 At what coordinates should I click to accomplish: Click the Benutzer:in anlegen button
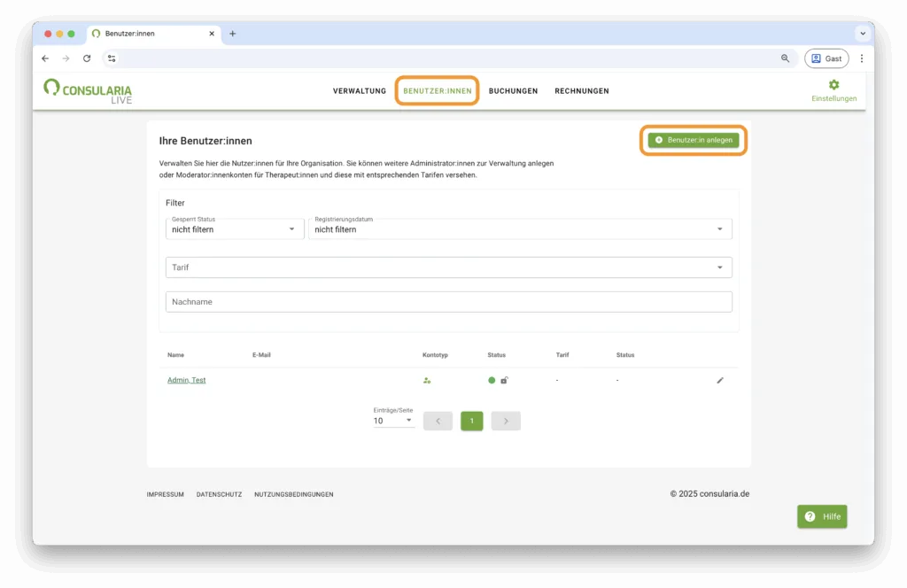[x=694, y=140]
